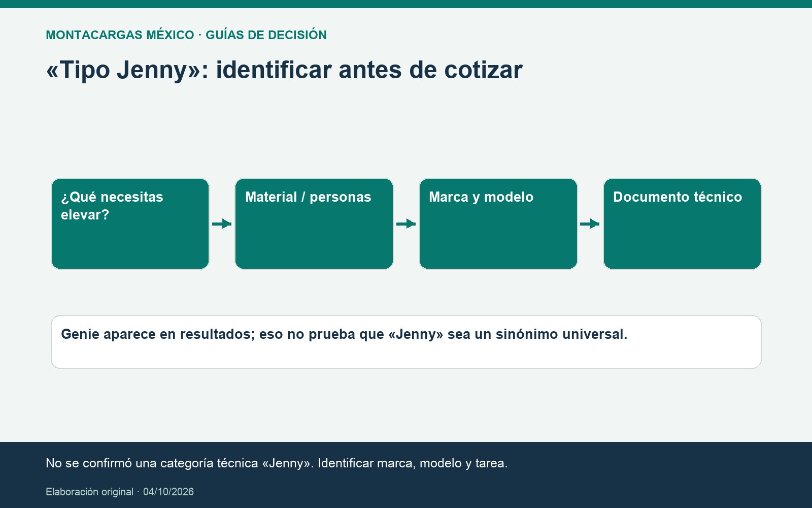The height and width of the screenshot is (508, 812).
Task: Select the '¿Qué necesitas elevar?' step box
Action: point(130,224)
